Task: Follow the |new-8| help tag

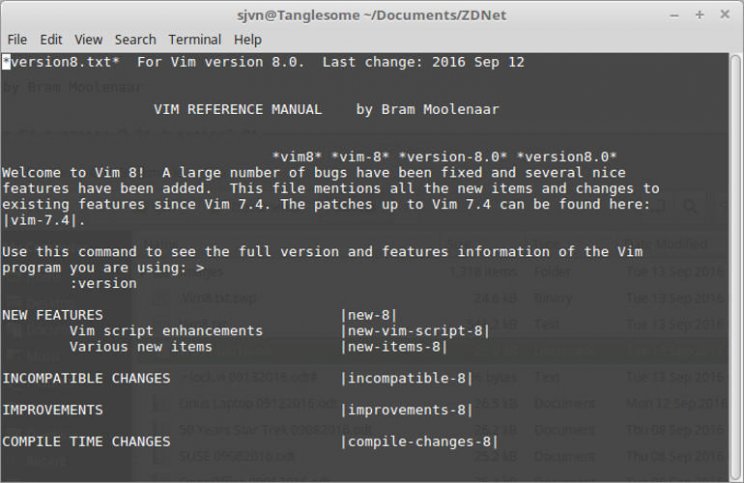Action: point(369,315)
